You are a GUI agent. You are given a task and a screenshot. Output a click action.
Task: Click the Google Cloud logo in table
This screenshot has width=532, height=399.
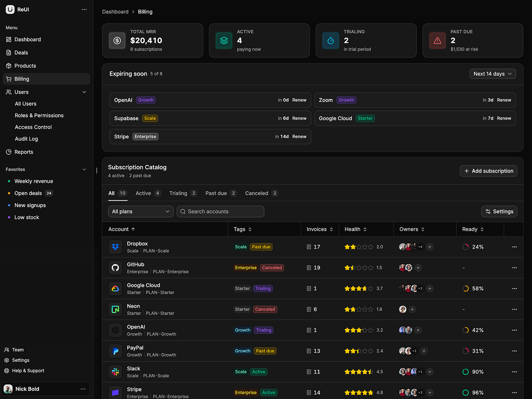(x=115, y=289)
